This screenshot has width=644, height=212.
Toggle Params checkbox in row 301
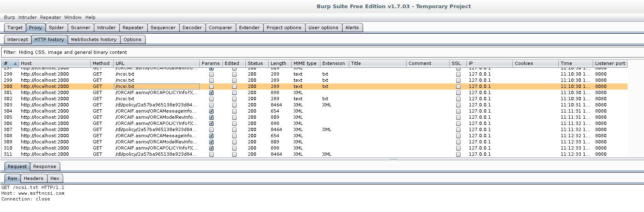211,93
